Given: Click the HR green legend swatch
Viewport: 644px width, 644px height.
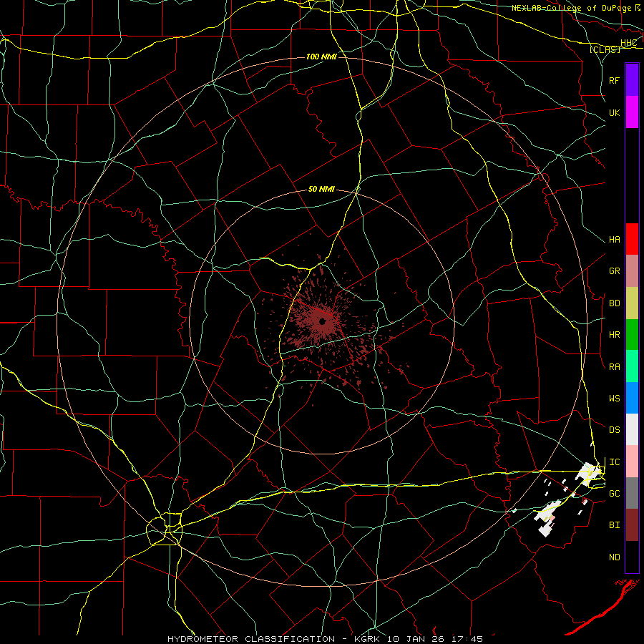Looking at the screenshot, I should [632, 334].
